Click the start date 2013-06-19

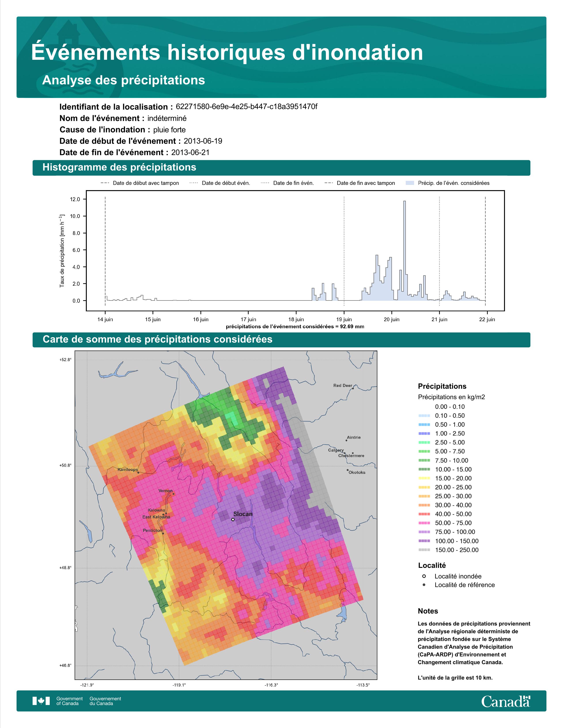click(203, 141)
